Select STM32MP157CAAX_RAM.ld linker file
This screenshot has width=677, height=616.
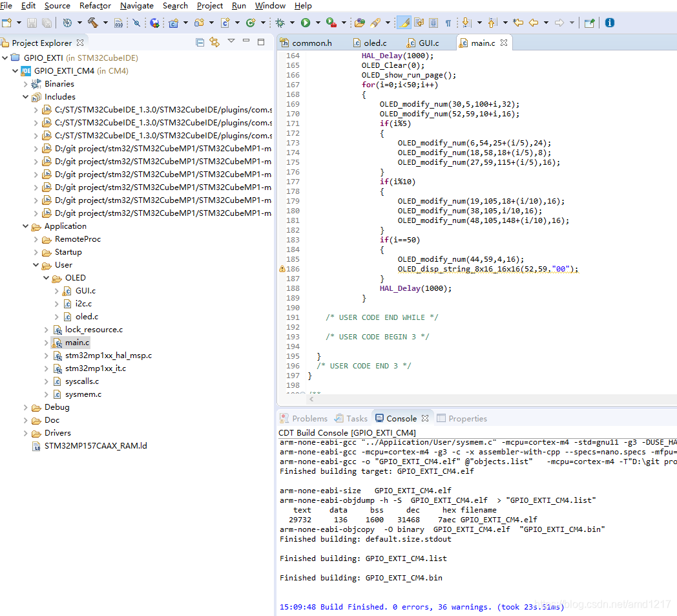[x=96, y=446]
